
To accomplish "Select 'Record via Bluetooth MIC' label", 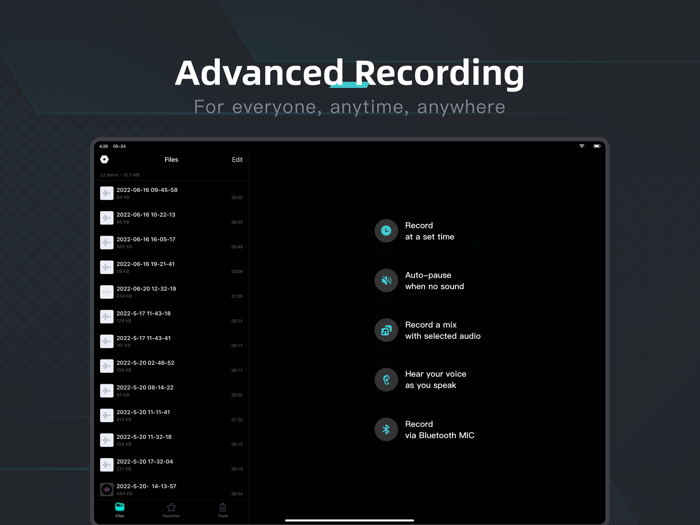I will coord(440,430).
